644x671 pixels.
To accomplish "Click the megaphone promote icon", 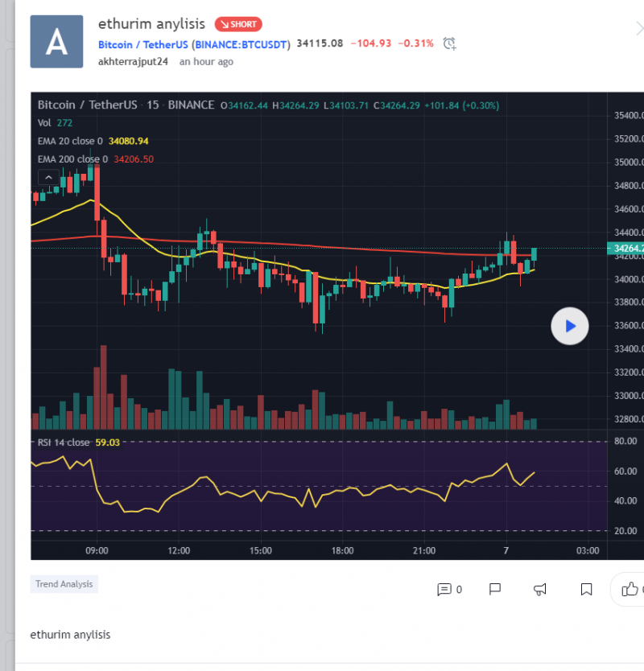I will 540,589.
